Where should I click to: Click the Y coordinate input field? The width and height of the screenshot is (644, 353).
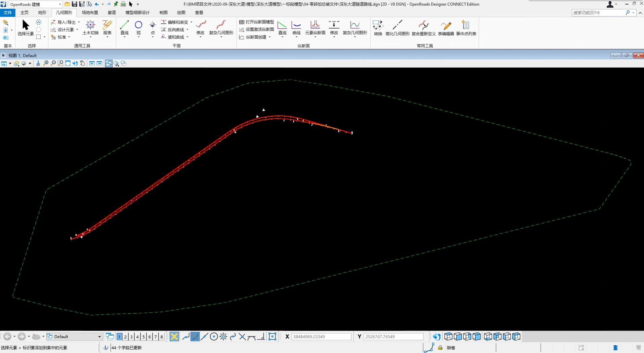pyautogui.click(x=393, y=337)
